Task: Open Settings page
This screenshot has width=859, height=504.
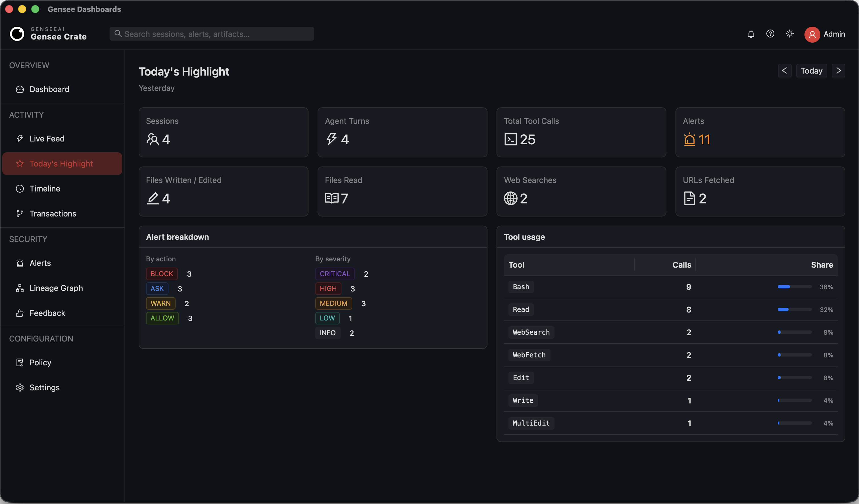Action: [x=62, y=388]
